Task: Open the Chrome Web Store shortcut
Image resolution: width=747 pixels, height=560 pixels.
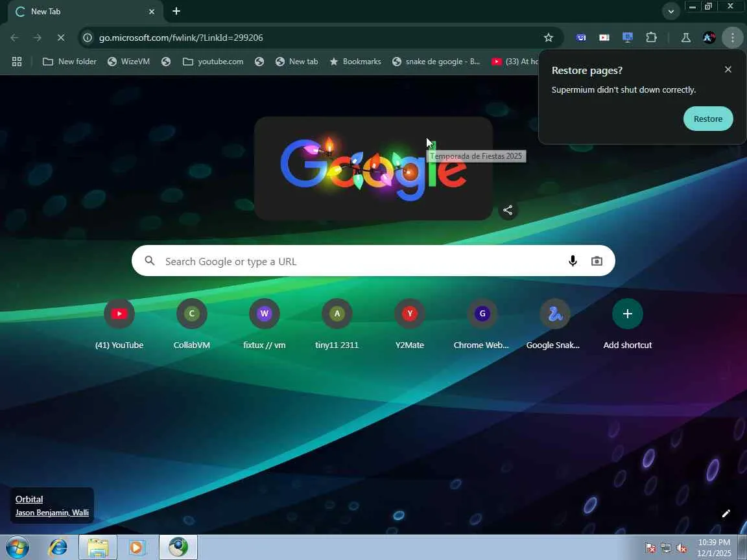Action: (482, 324)
